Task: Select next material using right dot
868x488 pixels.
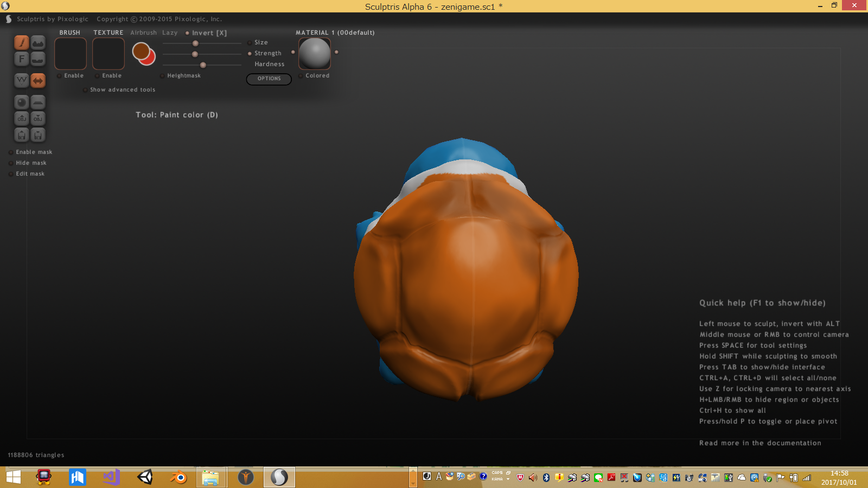Action: pos(336,52)
